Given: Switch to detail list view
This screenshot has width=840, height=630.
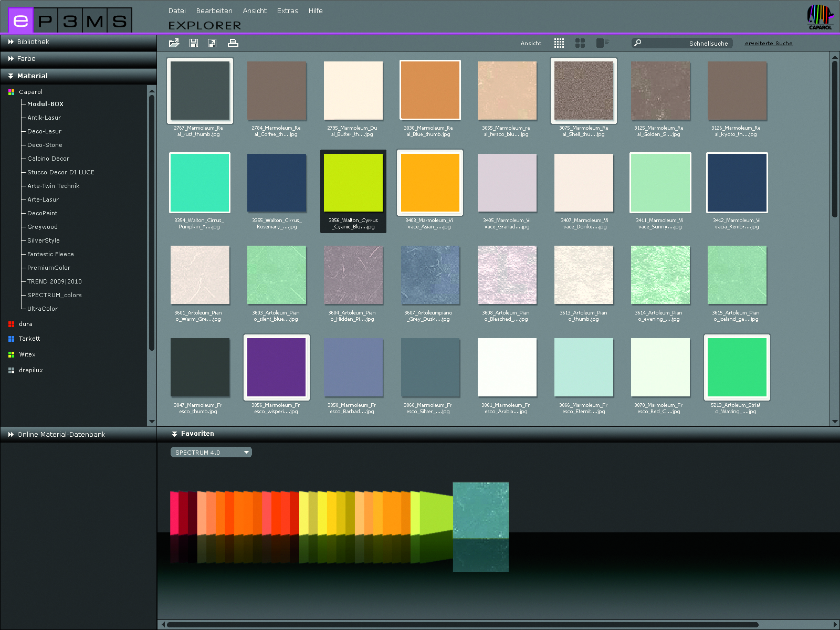Looking at the screenshot, I should (x=602, y=43).
